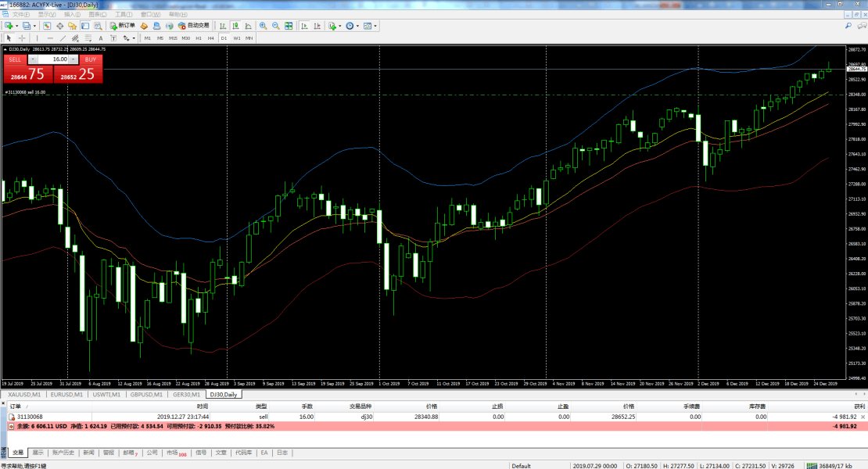The height and width of the screenshot is (469, 868).
Task: Enable the M15 timeframe button
Action: (173, 38)
